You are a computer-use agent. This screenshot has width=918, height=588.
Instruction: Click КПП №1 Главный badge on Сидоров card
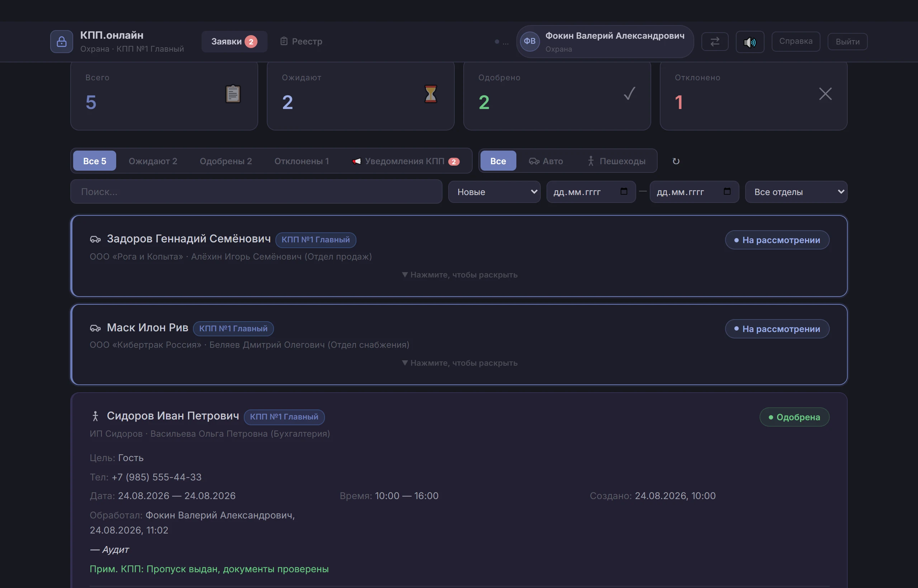(x=284, y=417)
